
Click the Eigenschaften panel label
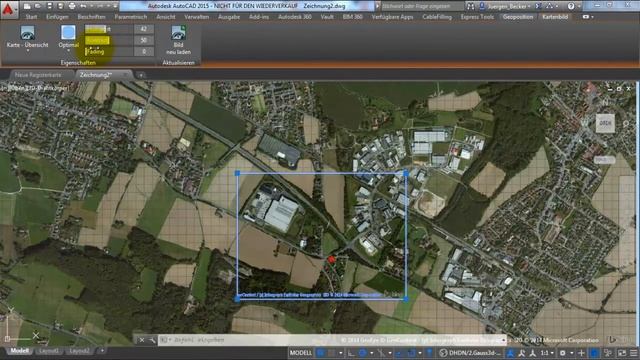(x=78, y=63)
